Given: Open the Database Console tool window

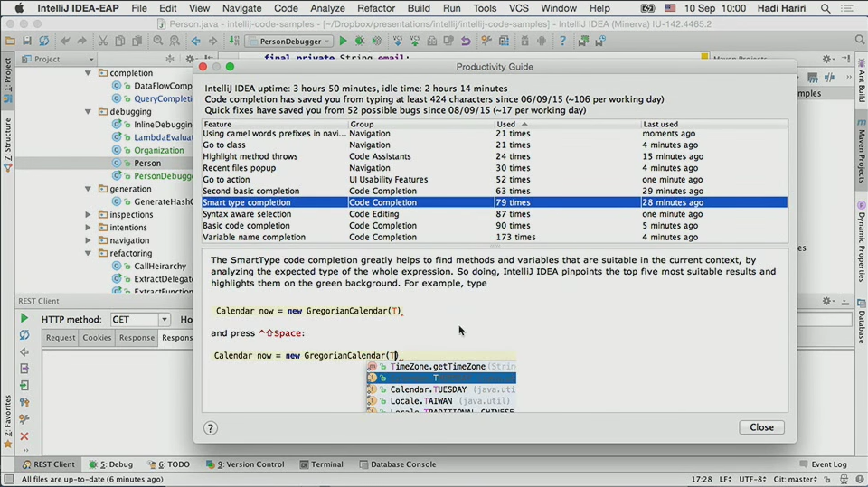Looking at the screenshot, I should (x=398, y=464).
